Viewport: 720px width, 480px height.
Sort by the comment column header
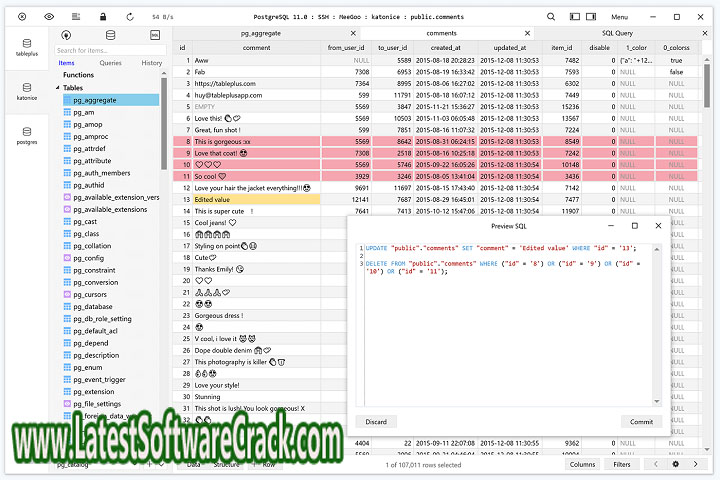(x=256, y=48)
